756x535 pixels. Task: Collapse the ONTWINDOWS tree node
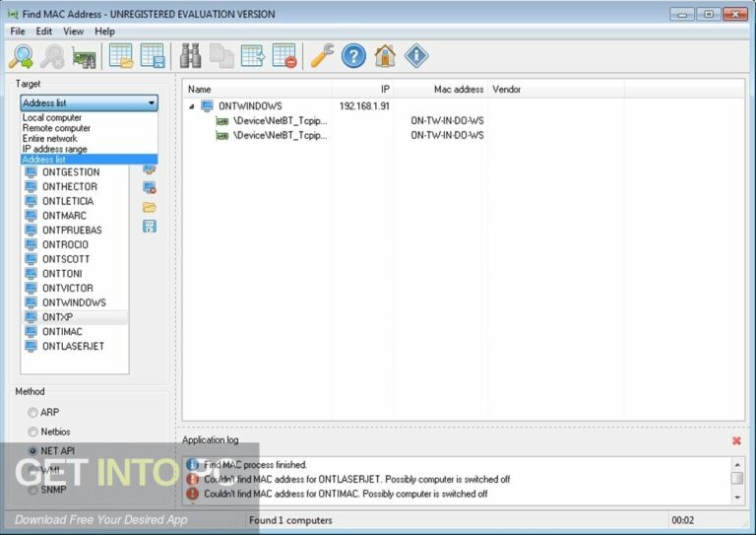coord(192,106)
